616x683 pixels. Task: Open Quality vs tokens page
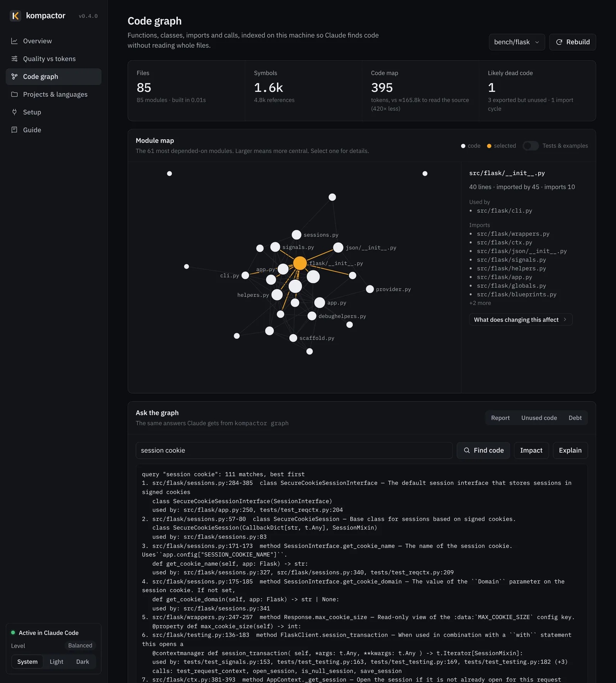pyautogui.click(x=54, y=58)
